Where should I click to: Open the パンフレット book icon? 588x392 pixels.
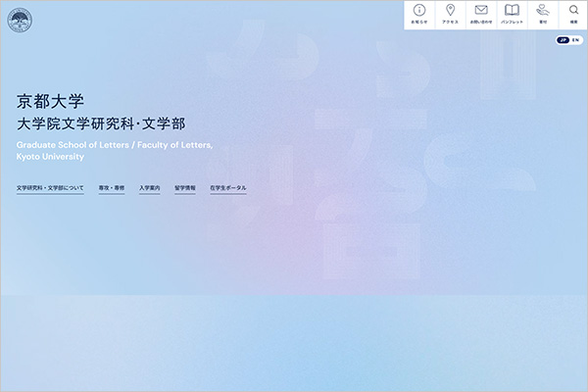click(x=512, y=11)
